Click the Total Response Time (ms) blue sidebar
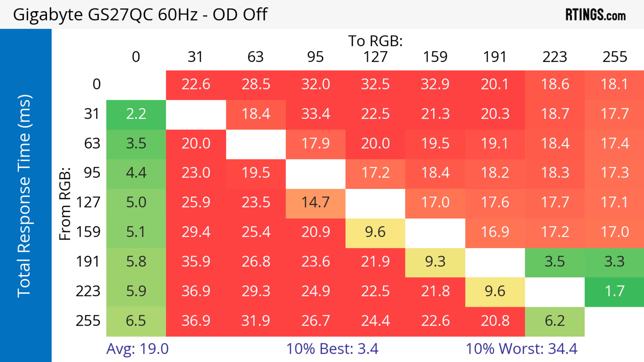 [25, 196]
